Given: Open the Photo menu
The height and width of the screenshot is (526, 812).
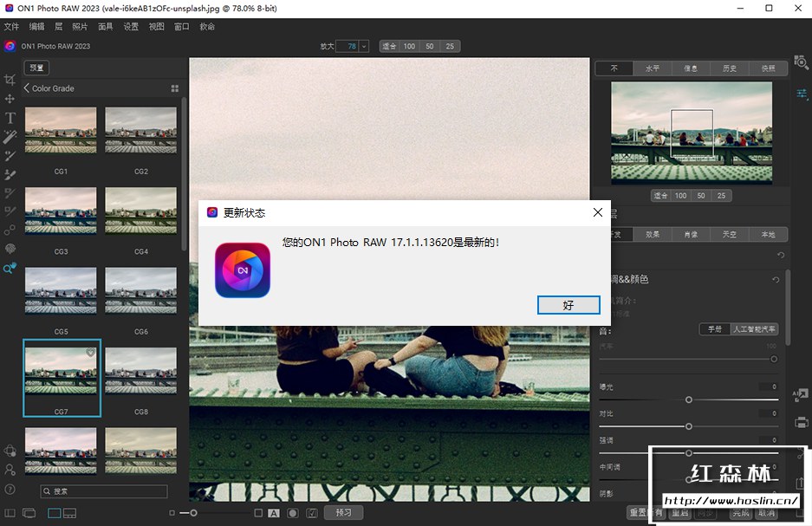Looking at the screenshot, I should (80, 26).
